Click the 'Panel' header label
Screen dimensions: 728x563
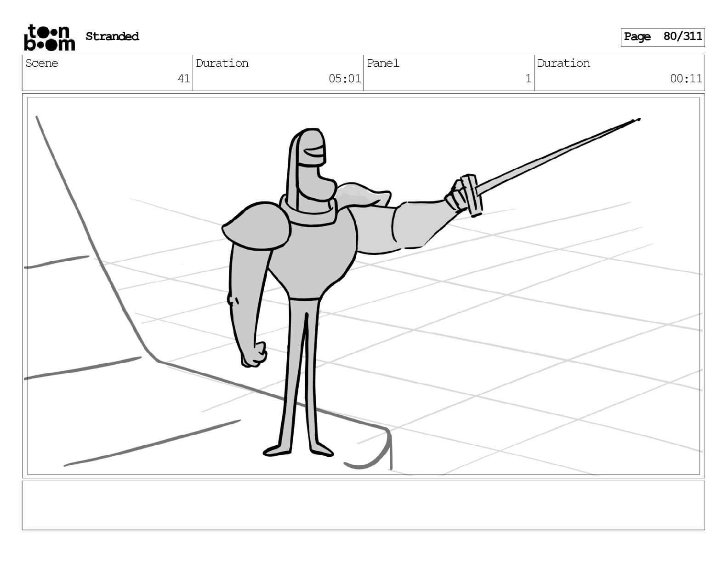click(x=383, y=63)
